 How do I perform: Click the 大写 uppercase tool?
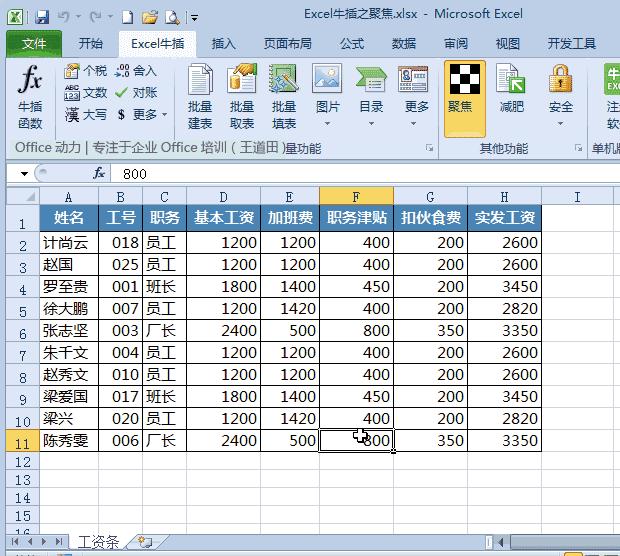point(85,114)
